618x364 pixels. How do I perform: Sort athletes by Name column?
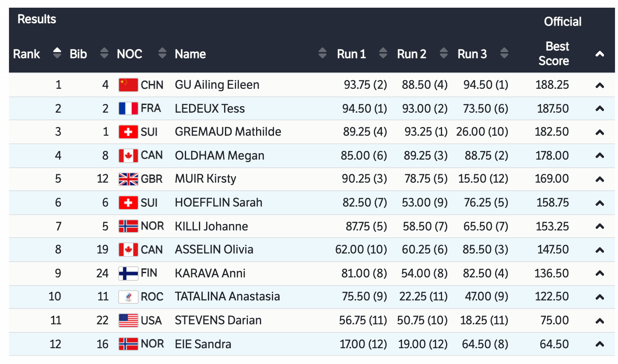click(322, 53)
